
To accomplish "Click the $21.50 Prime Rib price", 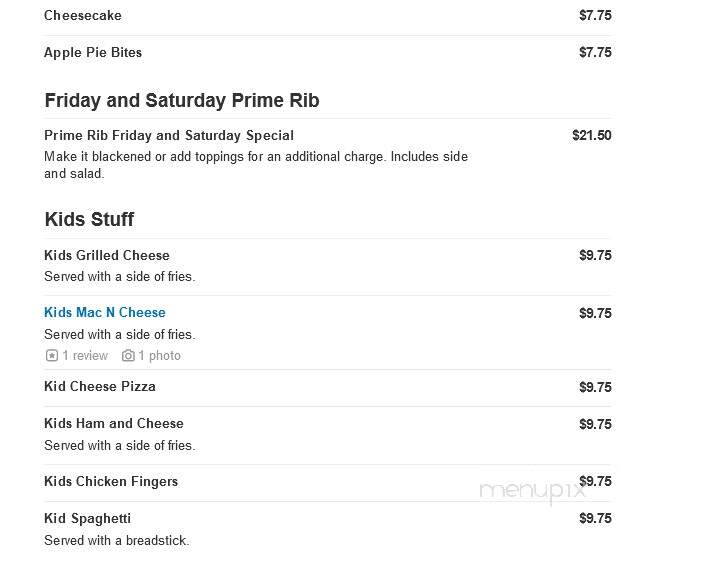I will point(592,135).
